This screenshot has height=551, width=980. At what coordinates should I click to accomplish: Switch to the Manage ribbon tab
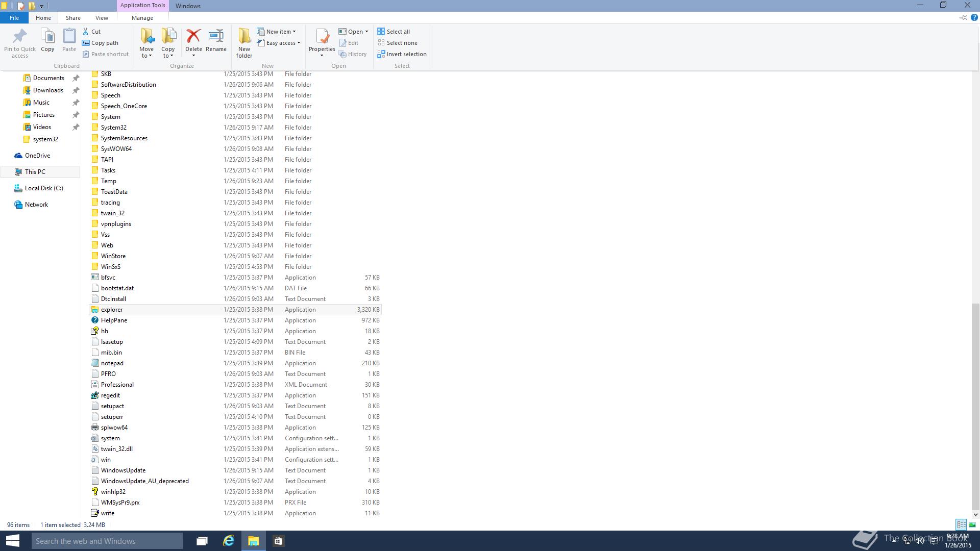coord(142,17)
